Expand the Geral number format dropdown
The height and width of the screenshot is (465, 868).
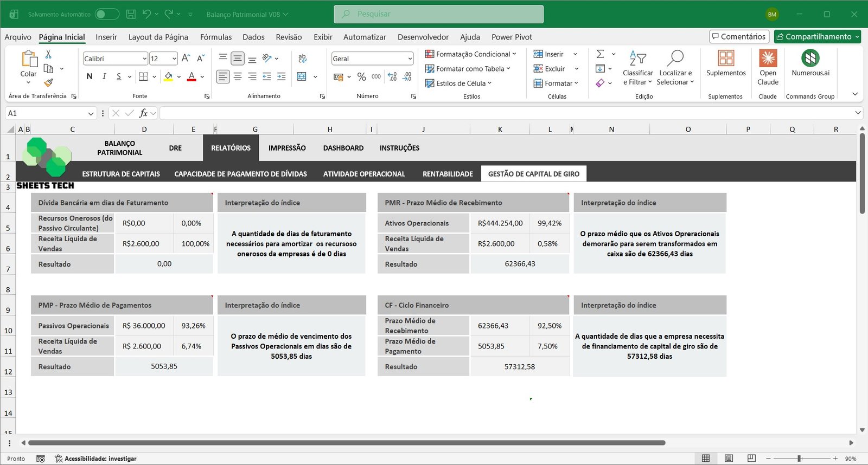click(x=410, y=59)
